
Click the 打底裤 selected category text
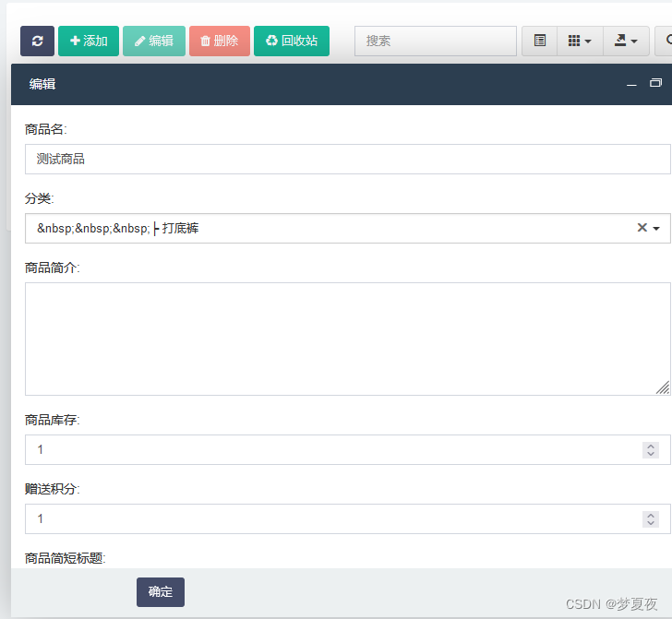[180, 229]
